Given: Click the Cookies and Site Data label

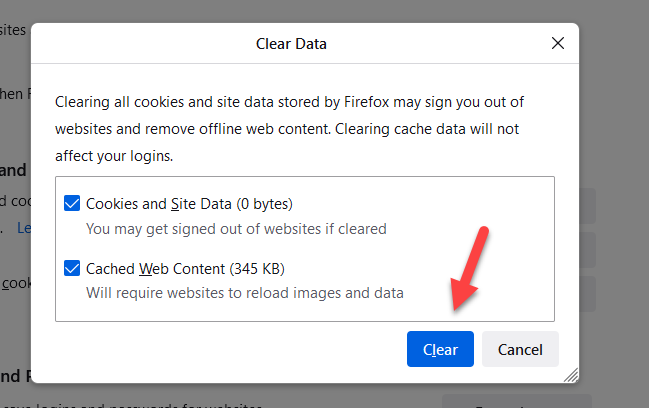Looking at the screenshot, I should (189, 204).
